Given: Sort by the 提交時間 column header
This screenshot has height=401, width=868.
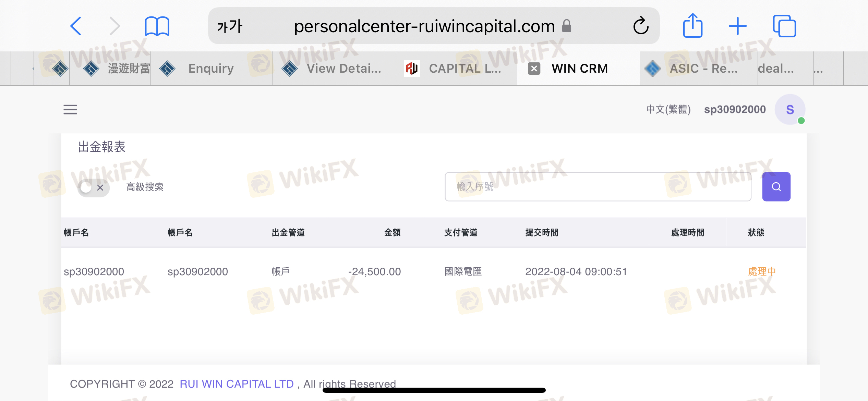Looking at the screenshot, I should (x=542, y=233).
